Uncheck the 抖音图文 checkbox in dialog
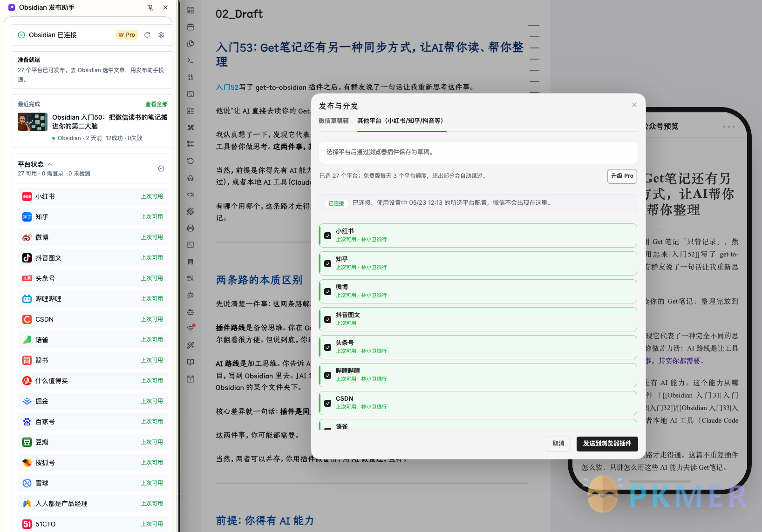Viewport: 762px width, 532px height. point(328,320)
